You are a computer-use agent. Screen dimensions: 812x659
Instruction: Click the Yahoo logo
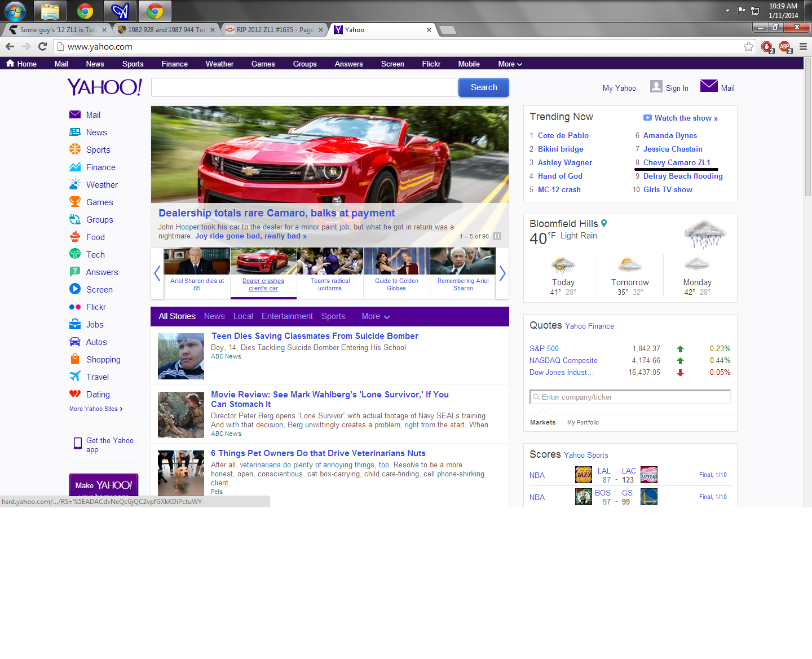pos(104,87)
